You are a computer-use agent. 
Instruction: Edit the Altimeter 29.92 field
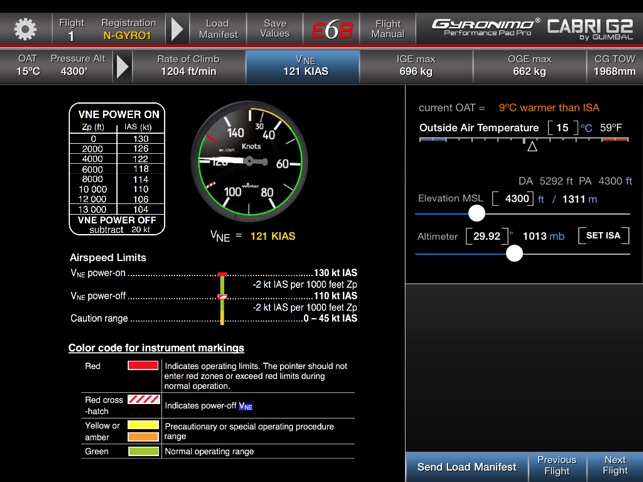click(487, 236)
